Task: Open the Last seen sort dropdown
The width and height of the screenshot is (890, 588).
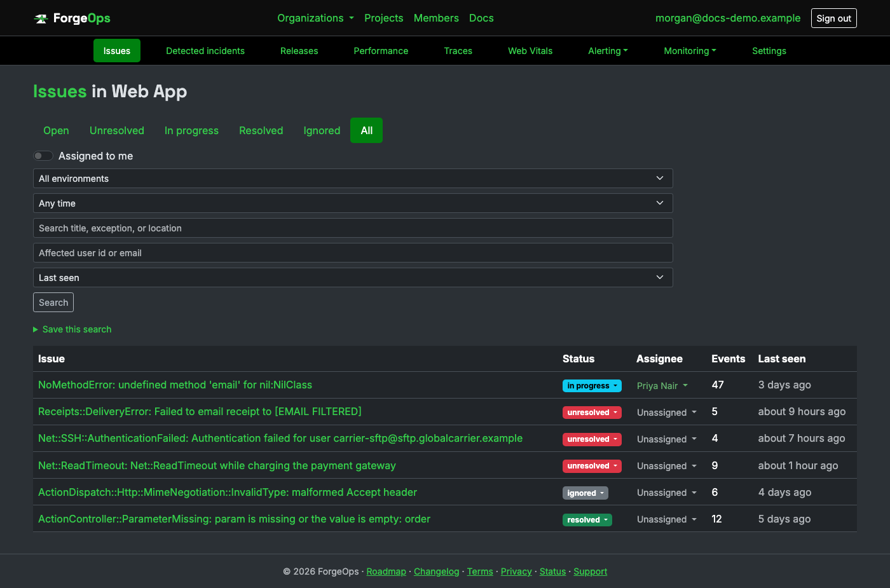Action: tap(353, 278)
